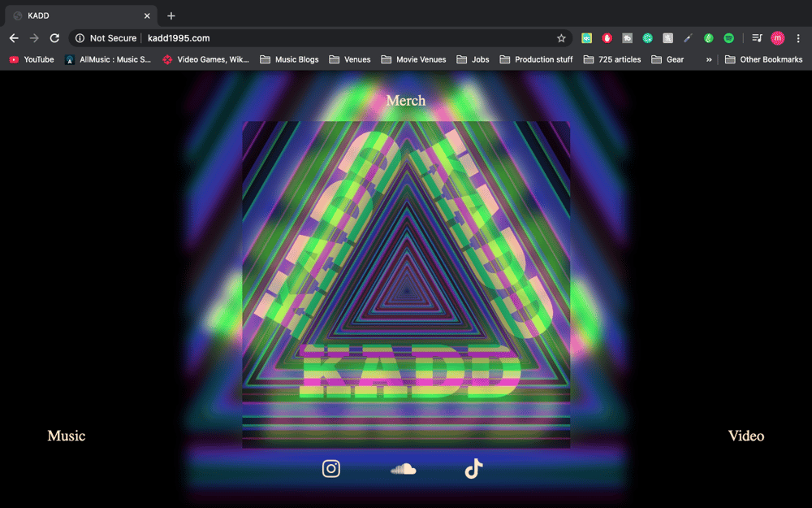Open the YouTube bookmark on the bookmarks bar
The width and height of the screenshot is (812, 508).
pos(32,59)
